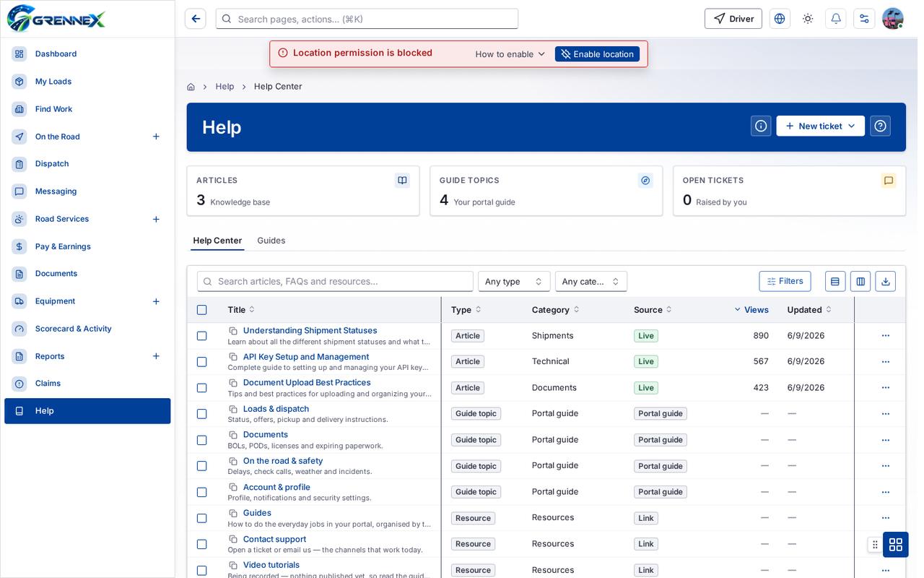This screenshot has width=924, height=578.
Task: Tick the Contact support row checkbox
Action: pos(201,544)
